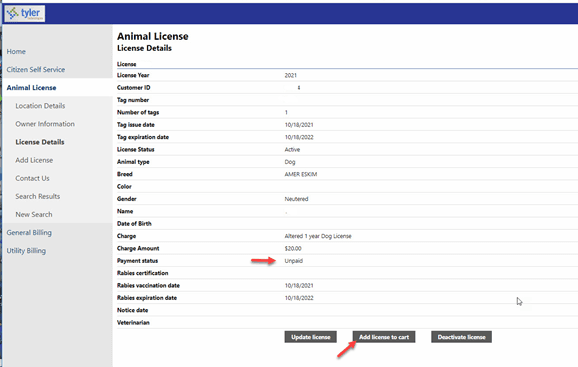Click the Tyler Technologies logo

25,14
